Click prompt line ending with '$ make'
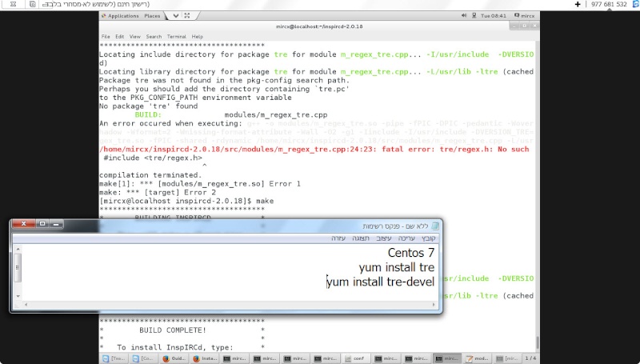Screen dimensions: 640x364 point(186,201)
